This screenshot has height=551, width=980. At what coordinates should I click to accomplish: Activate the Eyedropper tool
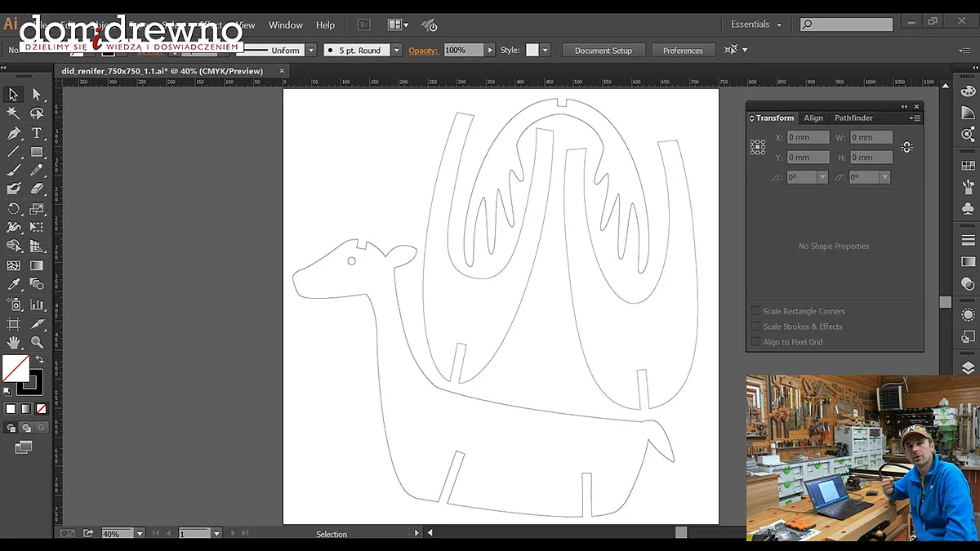[x=14, y=284]
